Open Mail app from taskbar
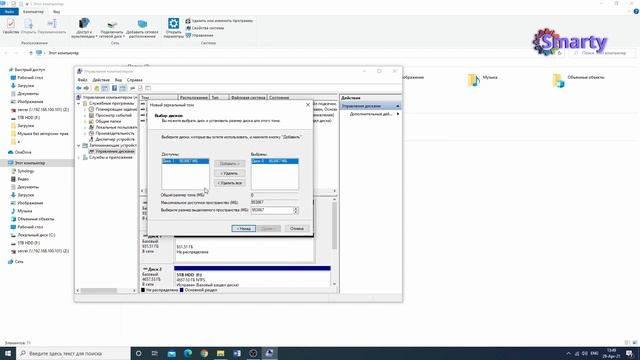Screen dimensions: 640x360 pos(171,353)
